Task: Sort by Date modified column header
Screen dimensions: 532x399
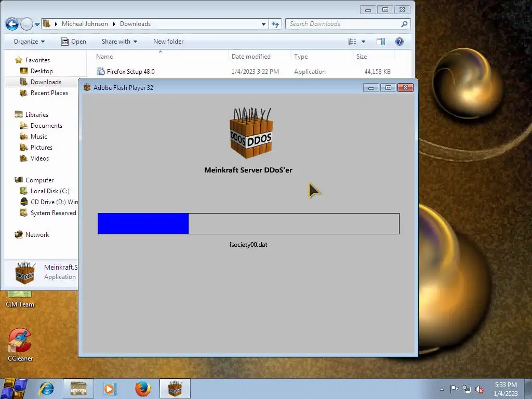Action: [x=251, y=57]
